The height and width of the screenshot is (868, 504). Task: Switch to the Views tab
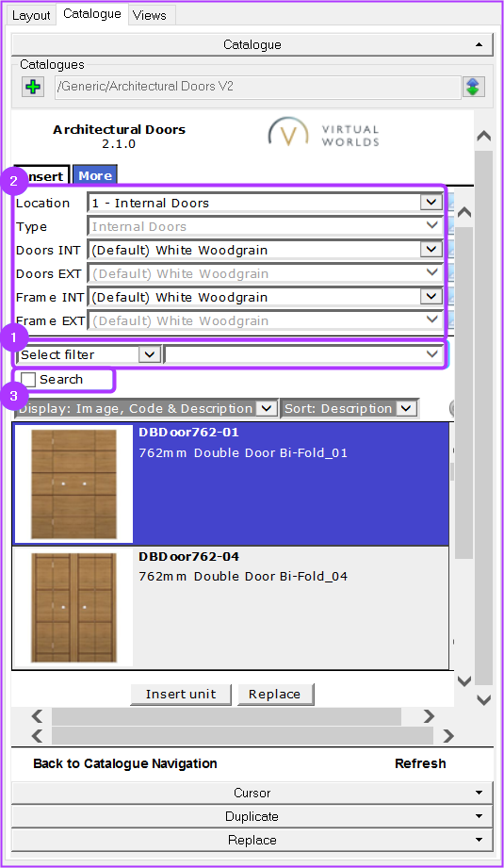tap(150, 15)
